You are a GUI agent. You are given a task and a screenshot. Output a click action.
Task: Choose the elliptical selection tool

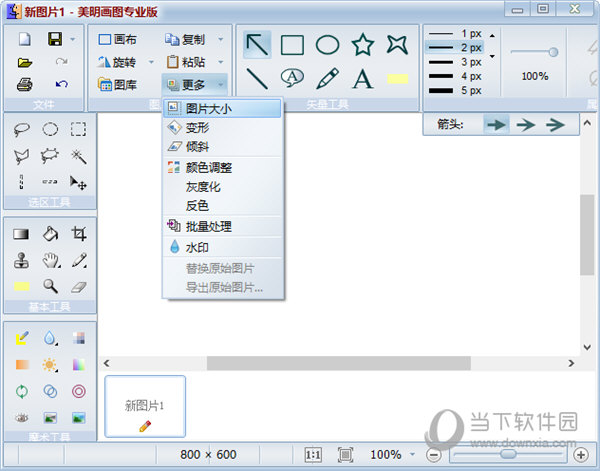tap(50, 129)
